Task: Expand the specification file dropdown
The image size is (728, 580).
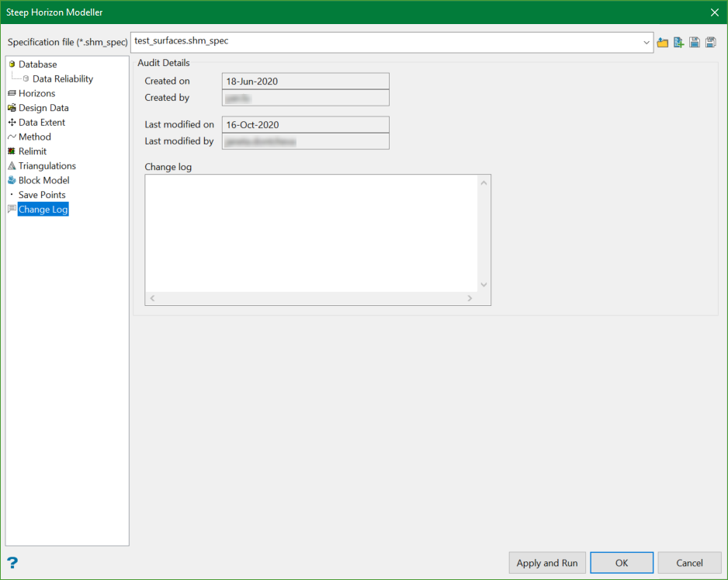Action: tap(647, 43)
